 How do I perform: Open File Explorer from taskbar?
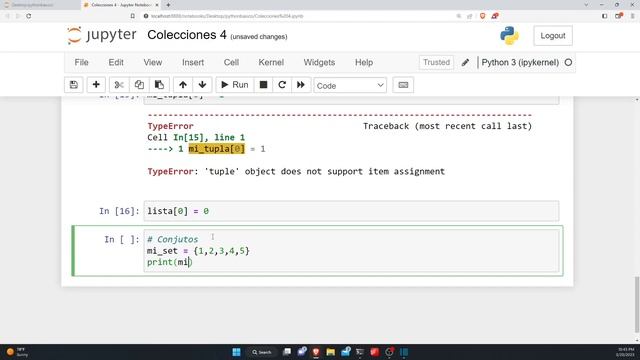331,352
